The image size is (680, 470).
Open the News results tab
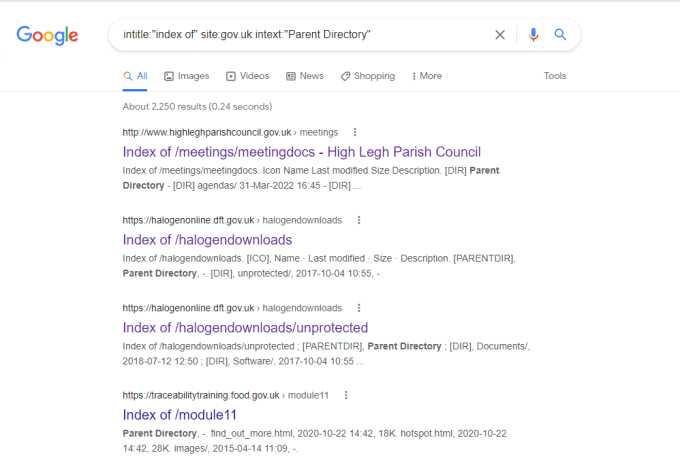coord(305,76)
